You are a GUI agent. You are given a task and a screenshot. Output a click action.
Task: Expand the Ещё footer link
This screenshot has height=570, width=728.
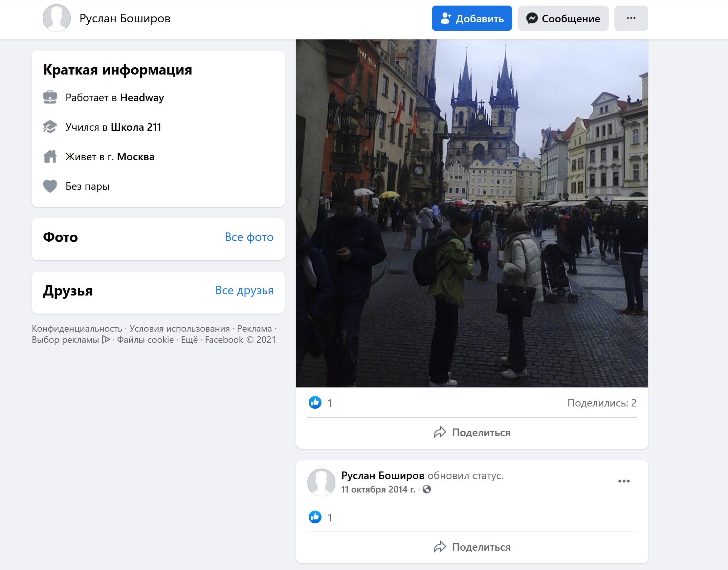point(189,340)
